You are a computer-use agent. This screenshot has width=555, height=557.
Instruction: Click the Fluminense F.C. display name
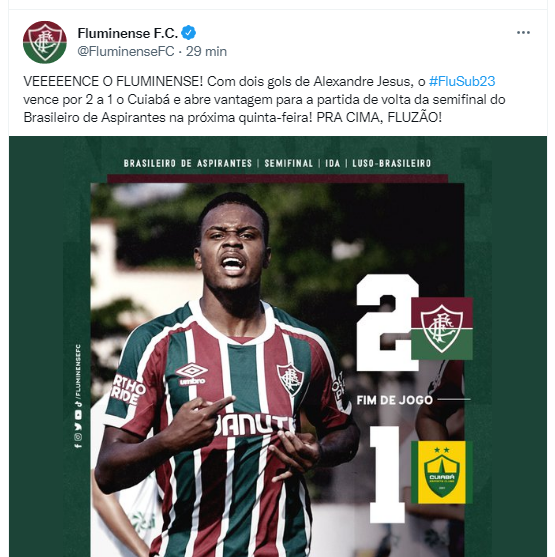click(x=128, y=33)
